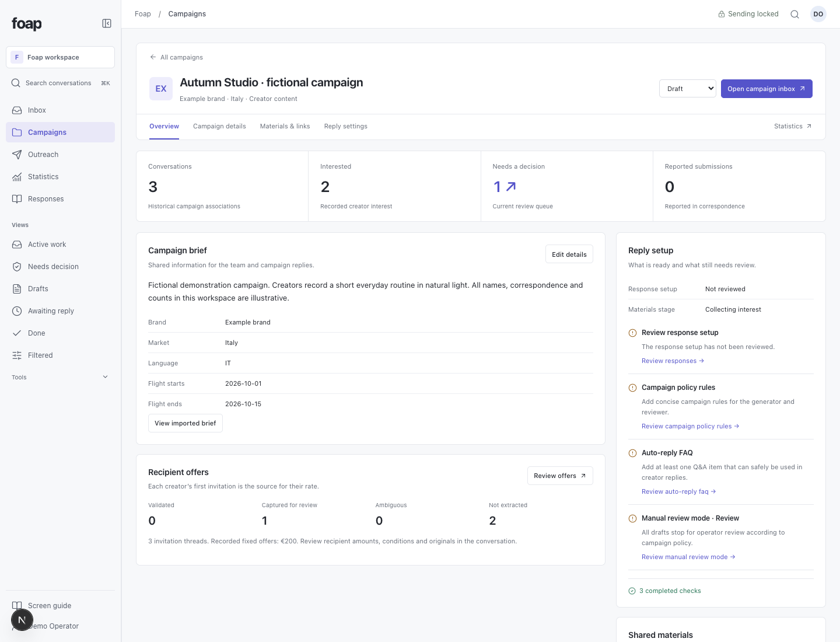The image size is (840, 642).
Task: Open the DO user avatar
Action: pos(818,14)
